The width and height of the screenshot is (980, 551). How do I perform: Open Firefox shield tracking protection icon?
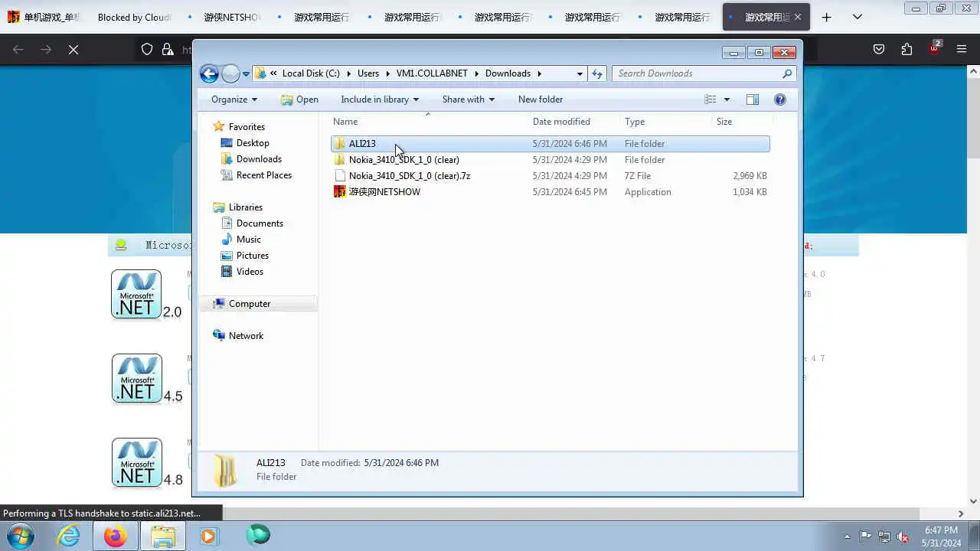point(147,49)
